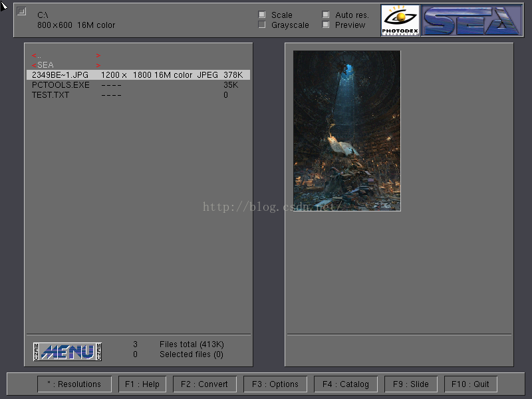532x399 pixels.
Task: Click the F2 : Convert button
Action: tap(205, 384)
